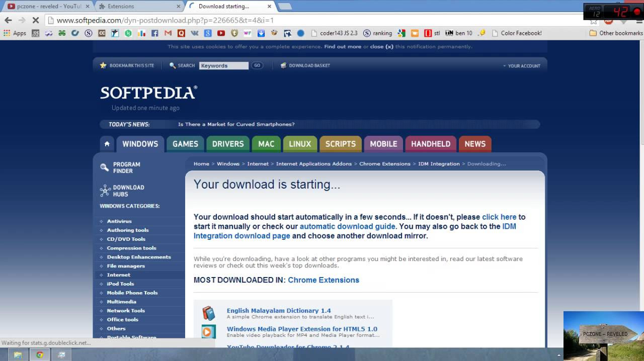The height and width of the screenshot is (361, 644).
Task: Select the GAMES section tab
Action: click(185, 144)
